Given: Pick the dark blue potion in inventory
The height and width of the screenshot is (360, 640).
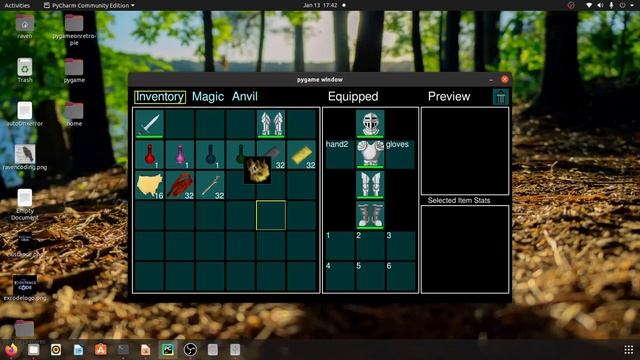Looking at the screenshot, I should click(x=210, y=154).
